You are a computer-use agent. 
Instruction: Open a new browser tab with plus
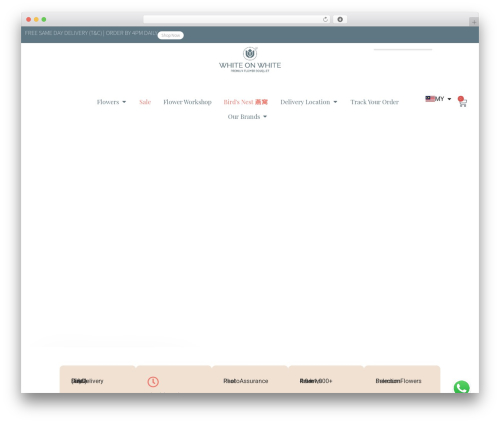click(x=474, y=22)
